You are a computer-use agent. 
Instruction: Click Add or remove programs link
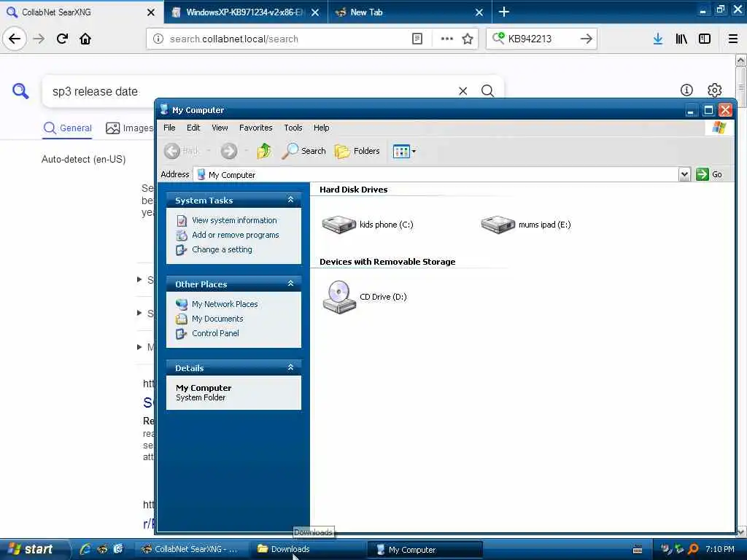[236, 235]
